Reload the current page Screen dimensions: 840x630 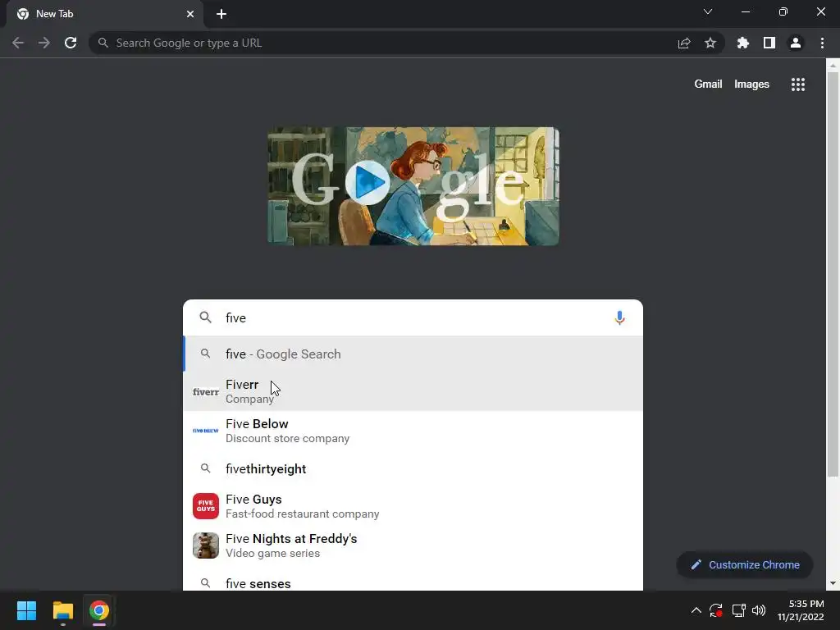click(71, 43)
